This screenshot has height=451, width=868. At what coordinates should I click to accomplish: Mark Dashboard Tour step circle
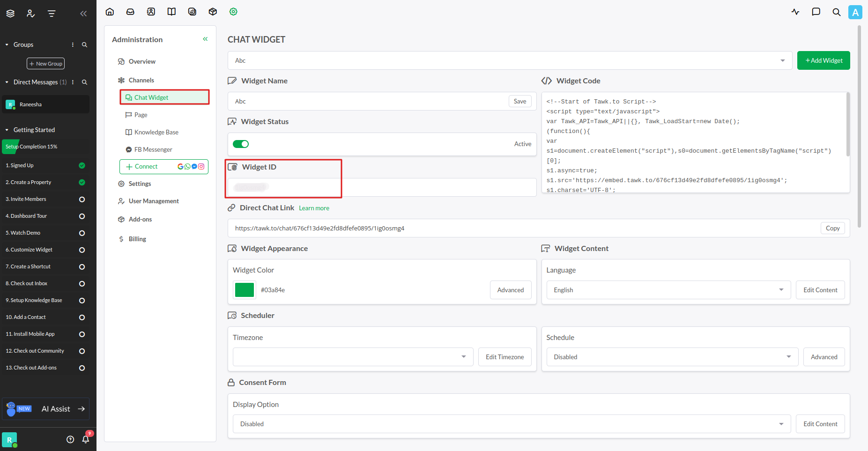pyautogui.click(x=82, y=216)
